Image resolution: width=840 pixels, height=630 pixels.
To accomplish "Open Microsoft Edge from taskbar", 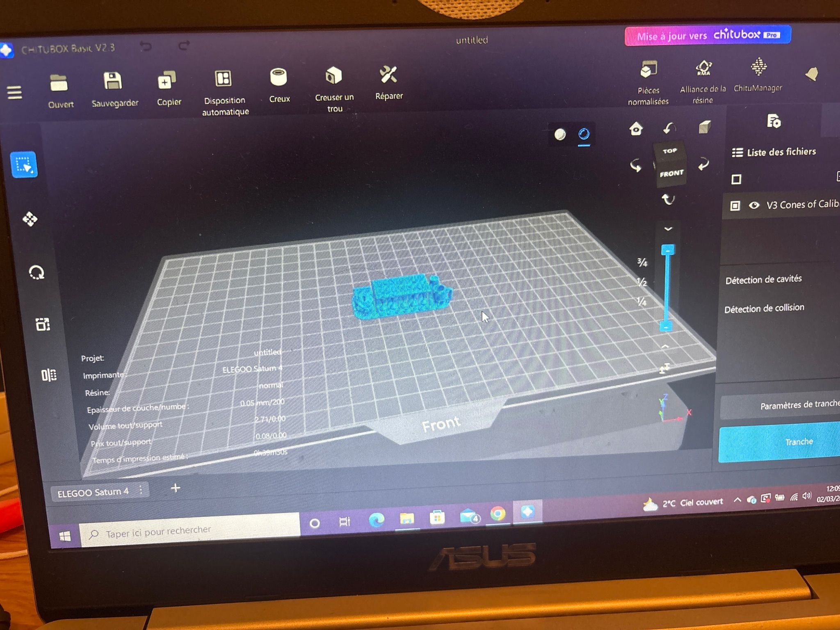I will tap(376, 520).
